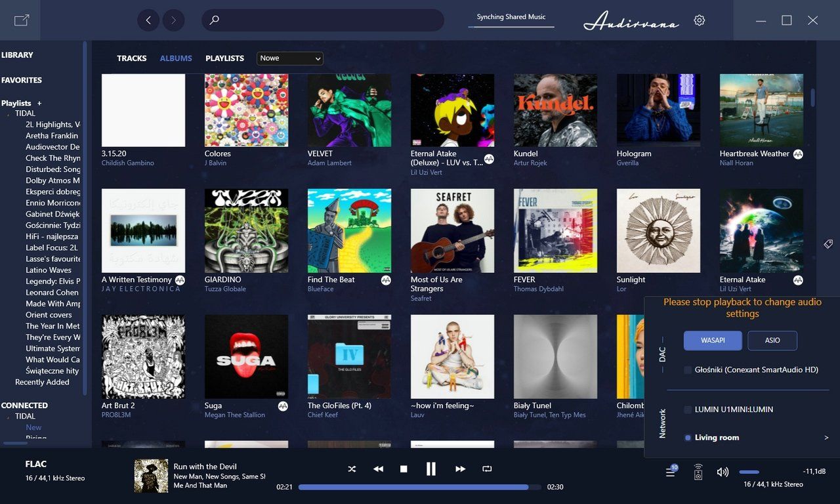Toggle repeat mode
Viewport: 840px width, 504px height.
487,469
